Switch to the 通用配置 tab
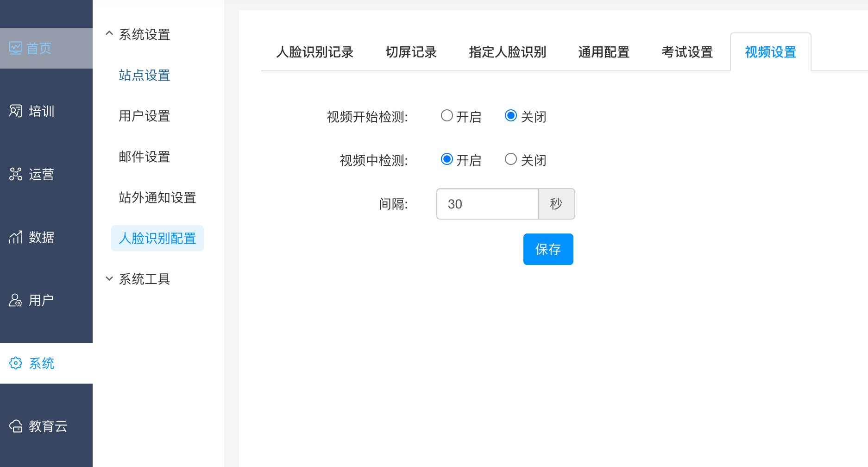Screen dimensions: 868x467 click(x=604, y=52)
